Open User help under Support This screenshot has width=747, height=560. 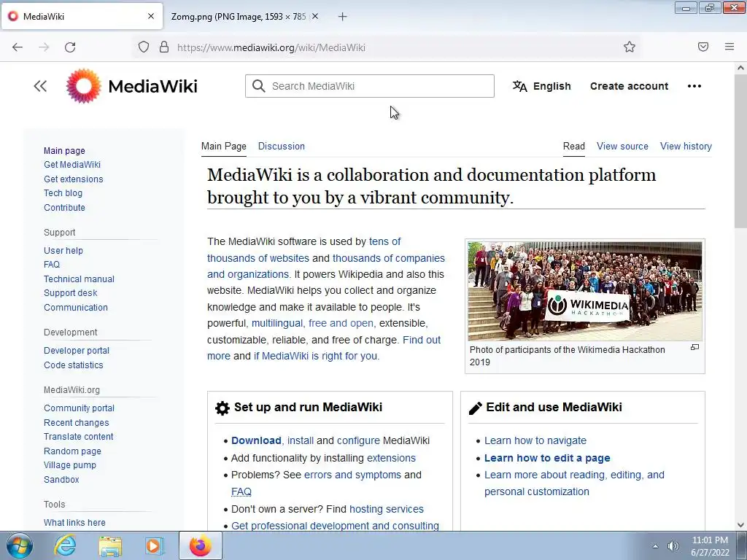pos(63,251)
